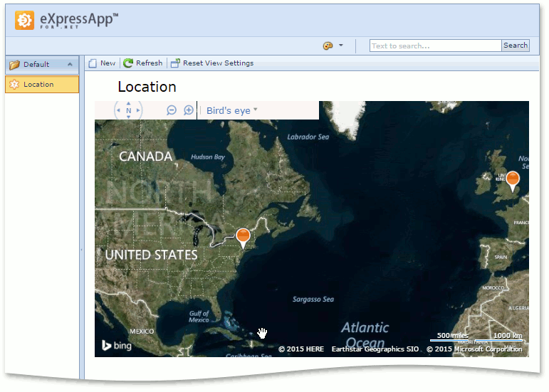Click the Search button
The image size is (549, 392).
[516, 46]
